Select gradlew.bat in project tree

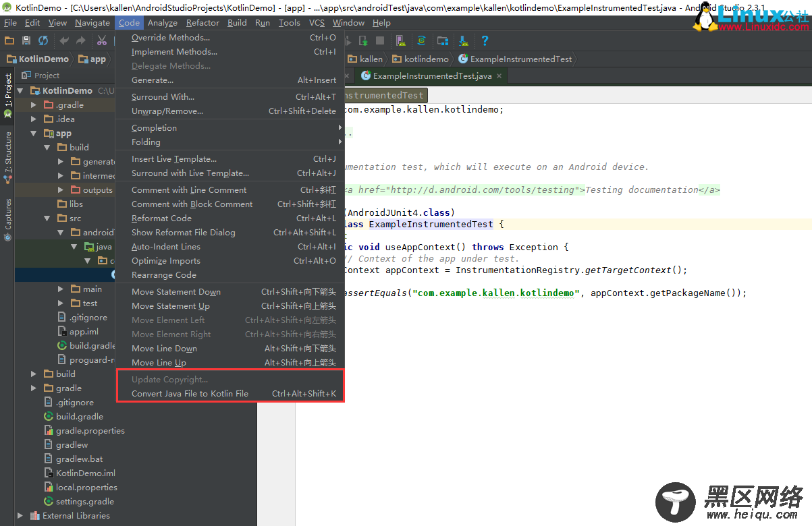73,459
